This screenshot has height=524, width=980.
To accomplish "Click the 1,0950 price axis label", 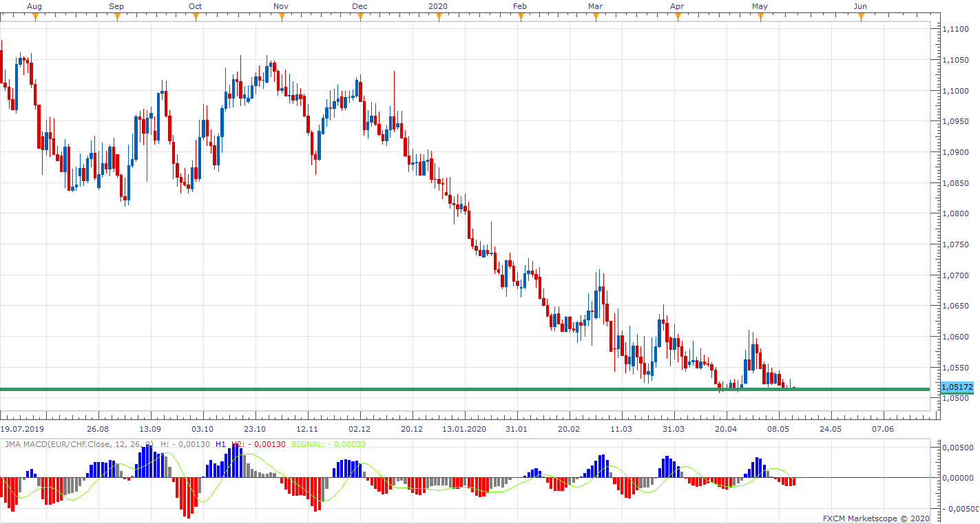I will point(957,121).
